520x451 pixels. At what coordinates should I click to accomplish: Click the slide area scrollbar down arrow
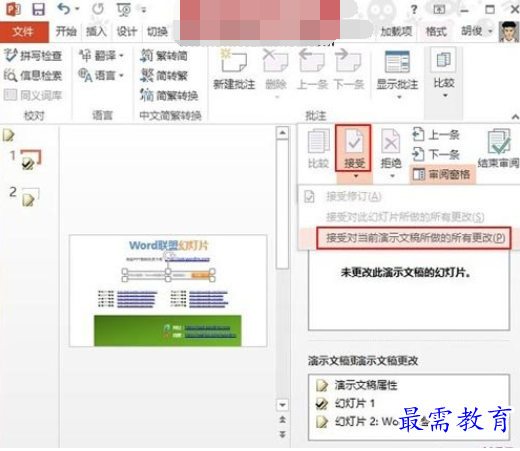point(282,405)
